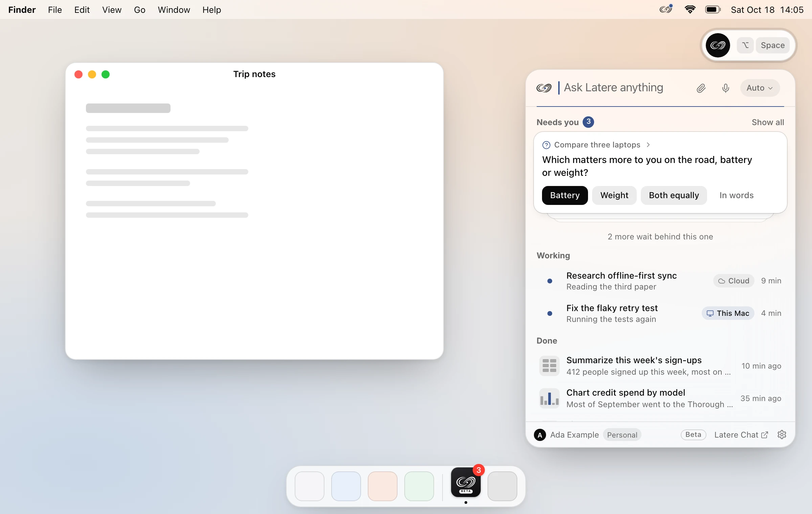Open Summarize this week's sign-ups result
Viewport: 812px width, 514px height.
coord(660,366)
